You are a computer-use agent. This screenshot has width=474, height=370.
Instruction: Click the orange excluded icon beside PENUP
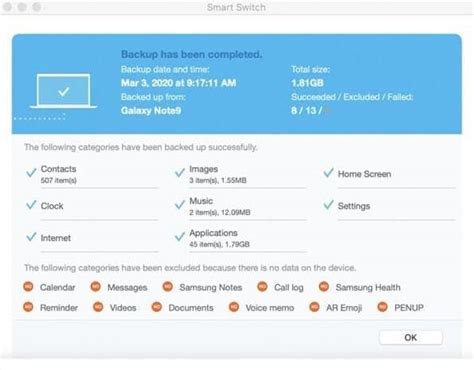383,307
